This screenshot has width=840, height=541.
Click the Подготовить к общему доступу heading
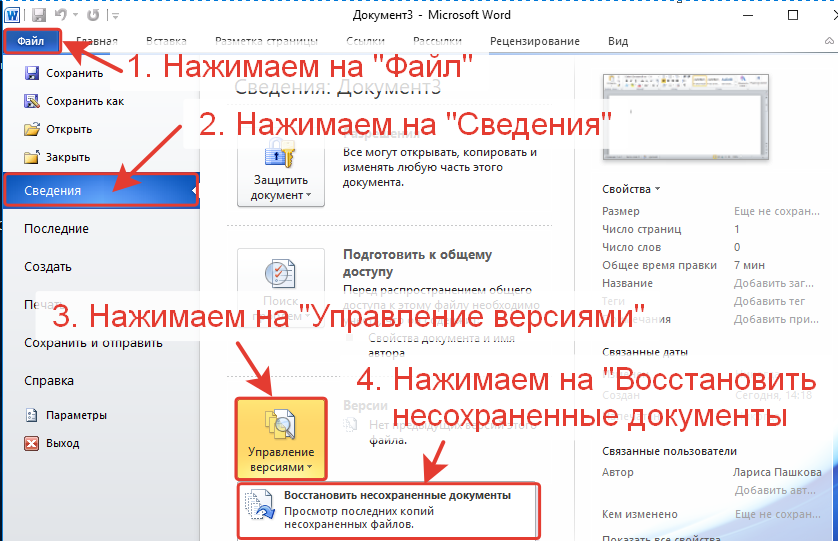[x=417, y=262]
